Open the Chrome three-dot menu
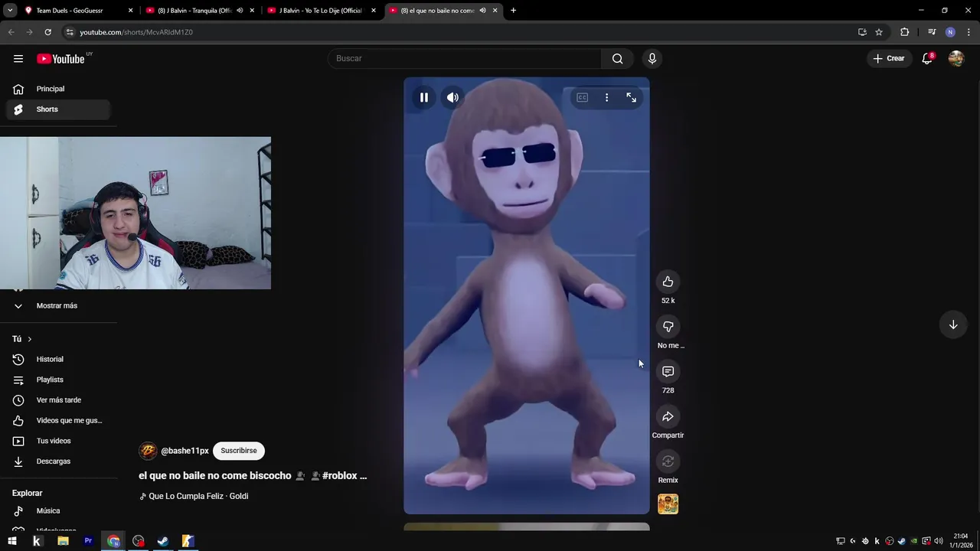 point(969,32)
